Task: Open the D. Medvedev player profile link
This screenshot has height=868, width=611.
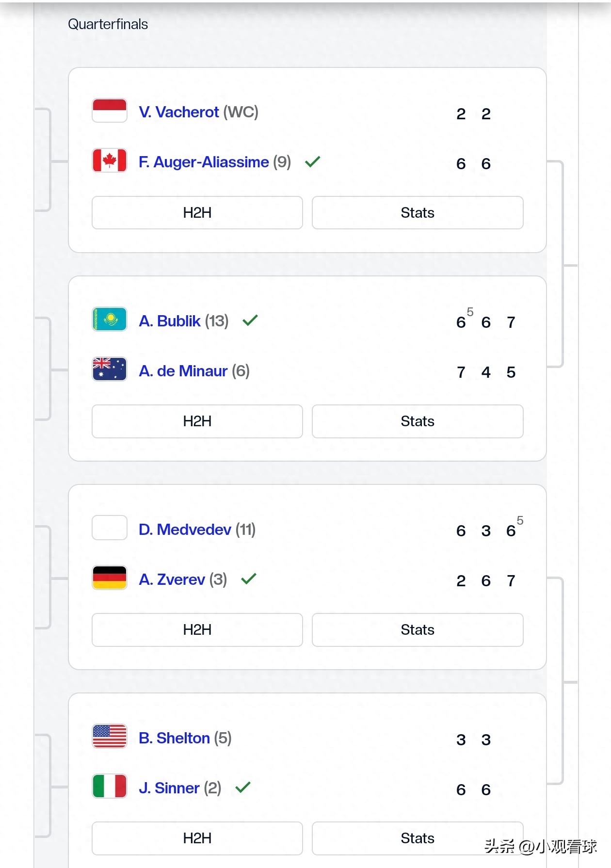Action: [185, 530]
